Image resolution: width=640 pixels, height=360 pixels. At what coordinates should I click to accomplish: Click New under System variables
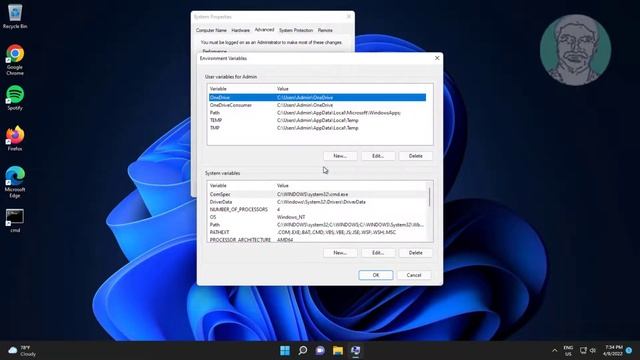tap(340, 253)
